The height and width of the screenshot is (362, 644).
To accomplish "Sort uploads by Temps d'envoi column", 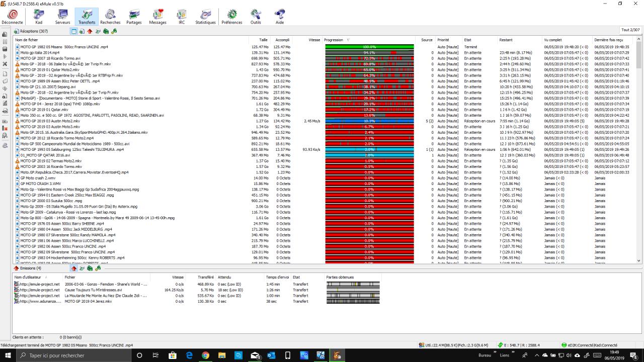I will 277,277.
